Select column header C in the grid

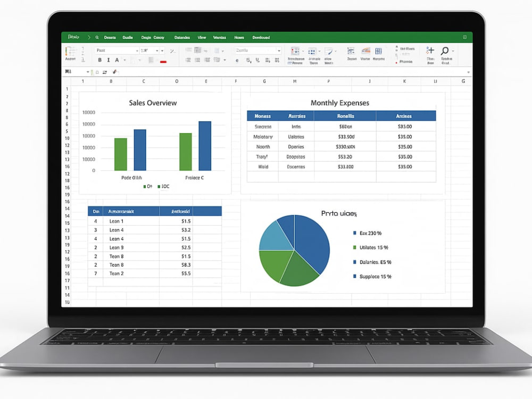144,81
